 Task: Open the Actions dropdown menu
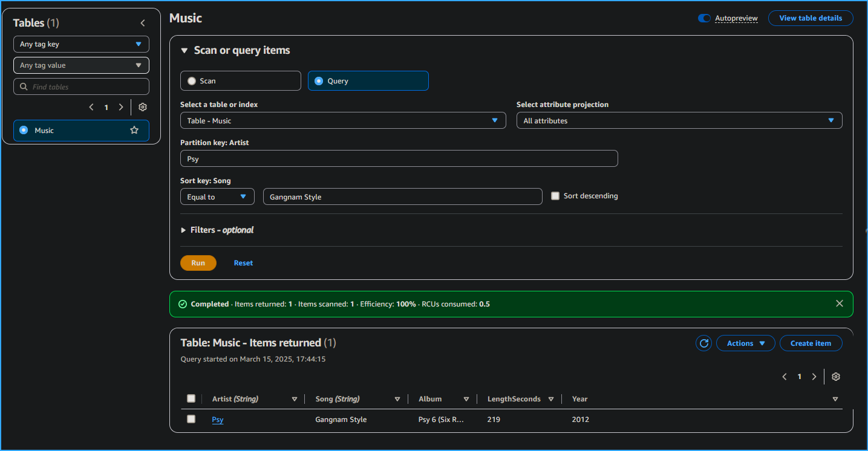tap(745, 343)
